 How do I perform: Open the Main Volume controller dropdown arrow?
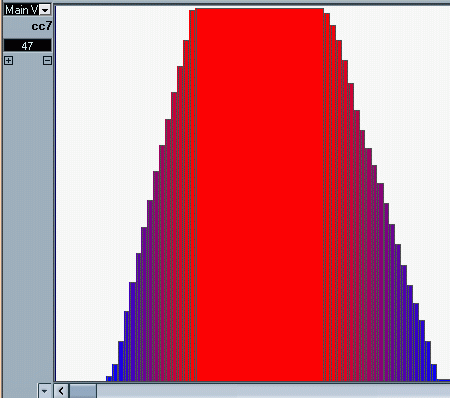(x=45, y=10)
